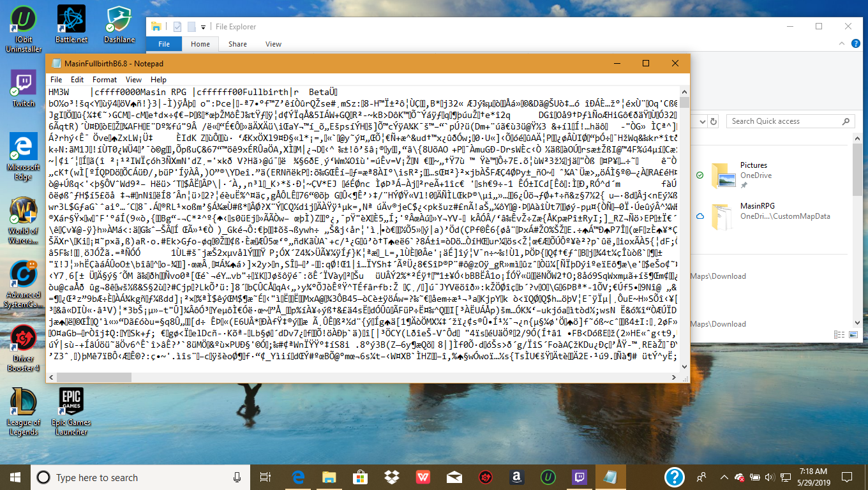Minimize the Notepad window
The height and width of the screenshot is (490, 868).
pos(617,63)
